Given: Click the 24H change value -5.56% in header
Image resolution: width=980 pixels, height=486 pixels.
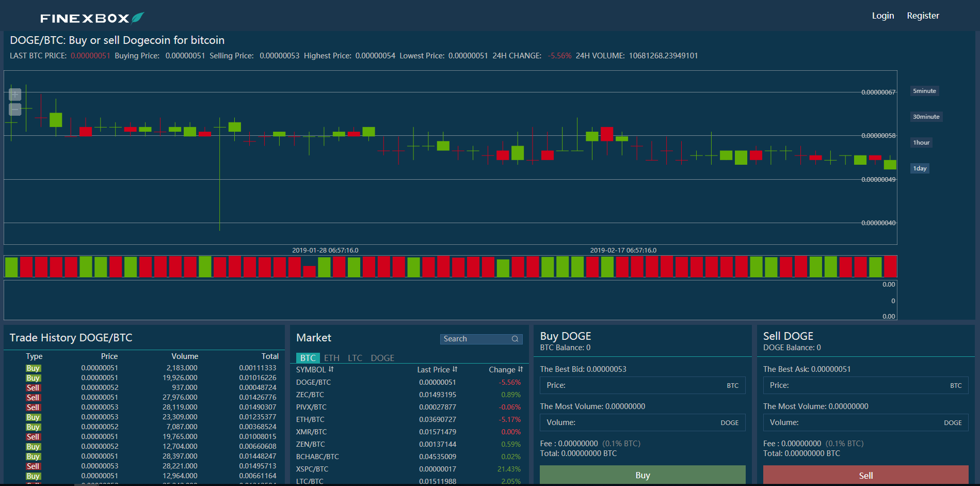Looking at the screenshot, I should [x=559, y=56].
